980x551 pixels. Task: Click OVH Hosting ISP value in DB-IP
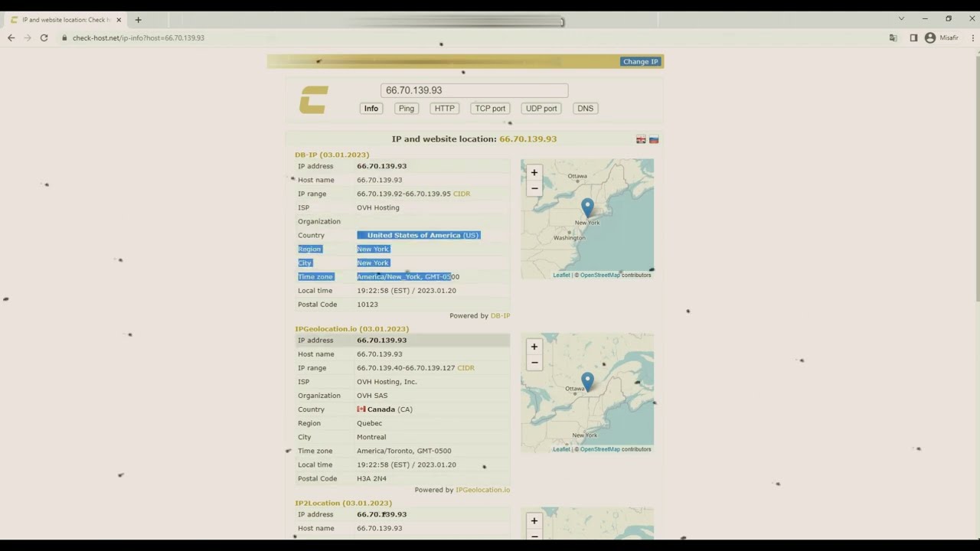377,207
